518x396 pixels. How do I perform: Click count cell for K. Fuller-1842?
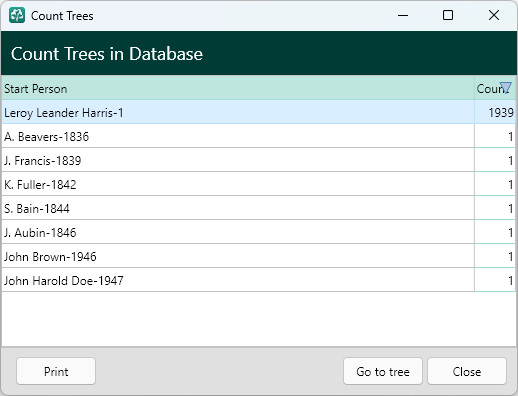pyautogui.click(x=495, y=184)
